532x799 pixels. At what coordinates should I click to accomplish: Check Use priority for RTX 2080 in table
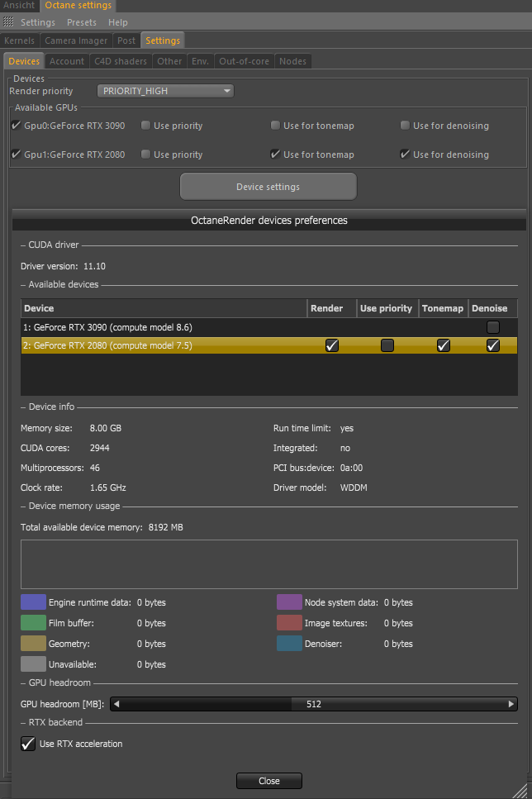pyautogui.click(x=387, y=345)
